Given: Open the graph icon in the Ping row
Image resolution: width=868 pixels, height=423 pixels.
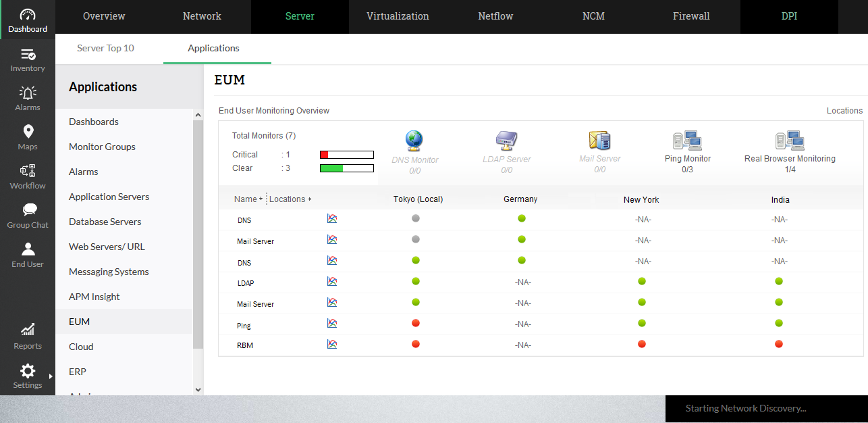Looking at the screenshot, I should [332, 324].
